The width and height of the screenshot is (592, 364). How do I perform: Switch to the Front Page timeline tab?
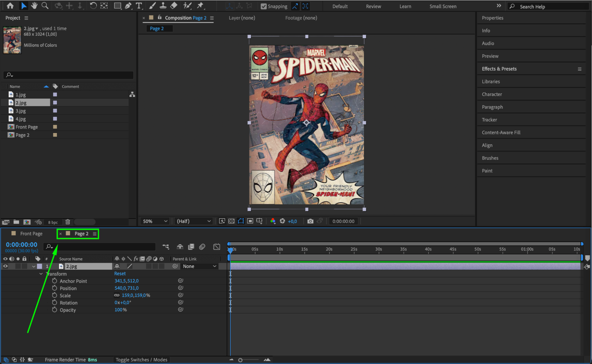tap(31, 234)
